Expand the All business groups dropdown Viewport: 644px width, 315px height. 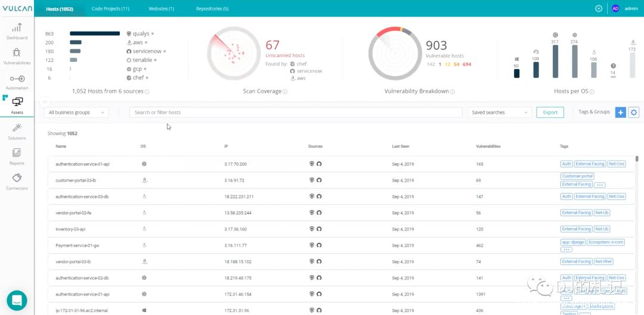76,113
